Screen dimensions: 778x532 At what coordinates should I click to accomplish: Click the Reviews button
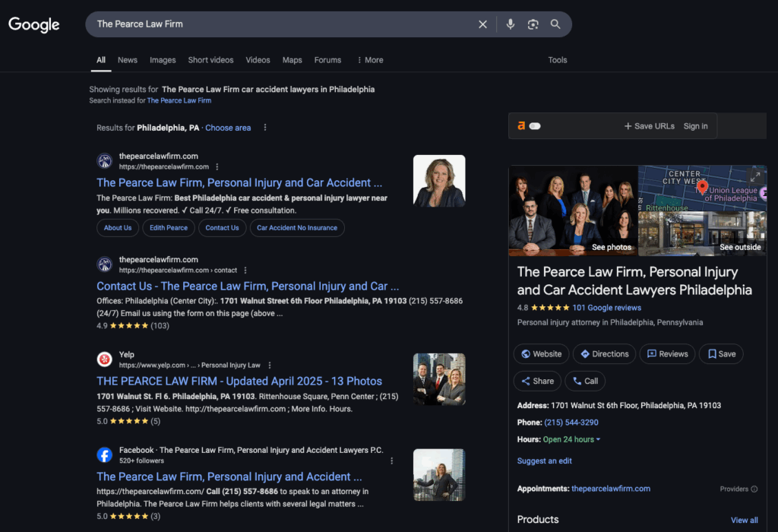(667, 354)
